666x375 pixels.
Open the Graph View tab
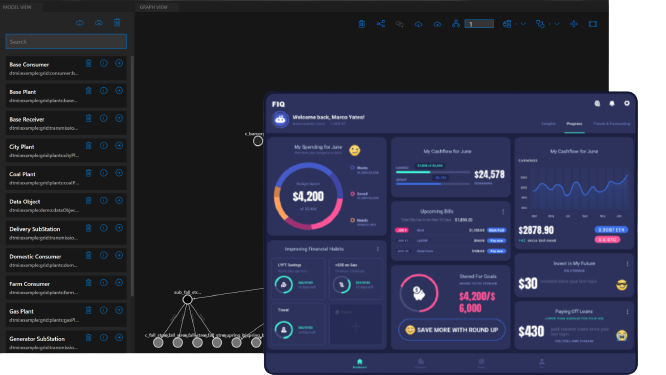154,7
